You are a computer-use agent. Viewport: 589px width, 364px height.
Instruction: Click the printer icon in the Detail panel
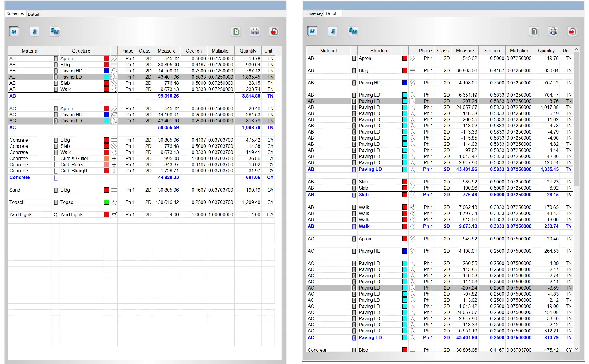pos(553,31)
